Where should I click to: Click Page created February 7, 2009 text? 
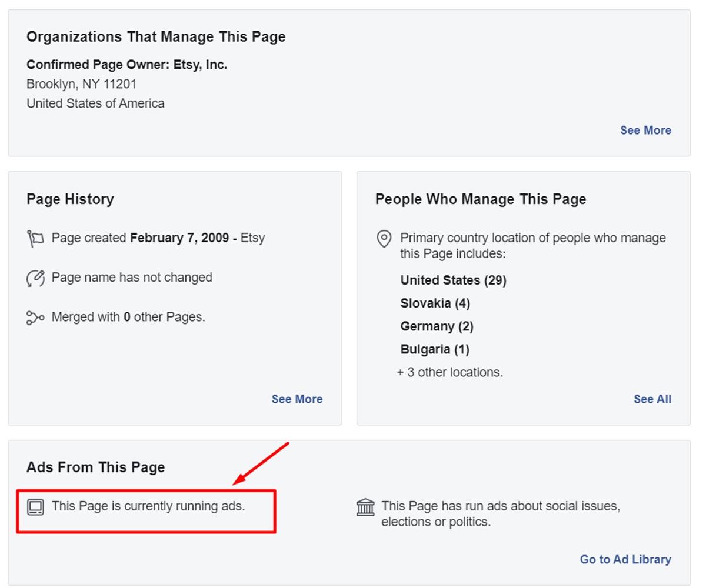pyautogui.click(x=158, y=238)
